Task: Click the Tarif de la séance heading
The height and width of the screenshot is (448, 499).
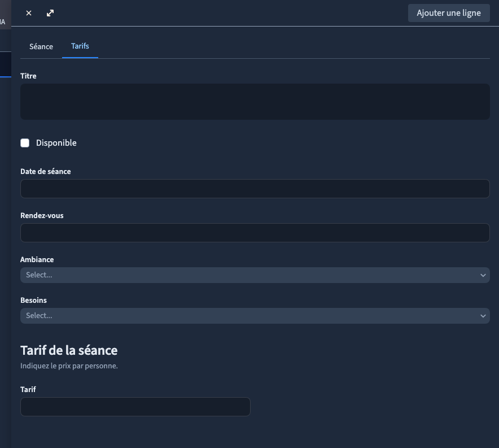Action: pyautogui.click(x=69, y=350)
